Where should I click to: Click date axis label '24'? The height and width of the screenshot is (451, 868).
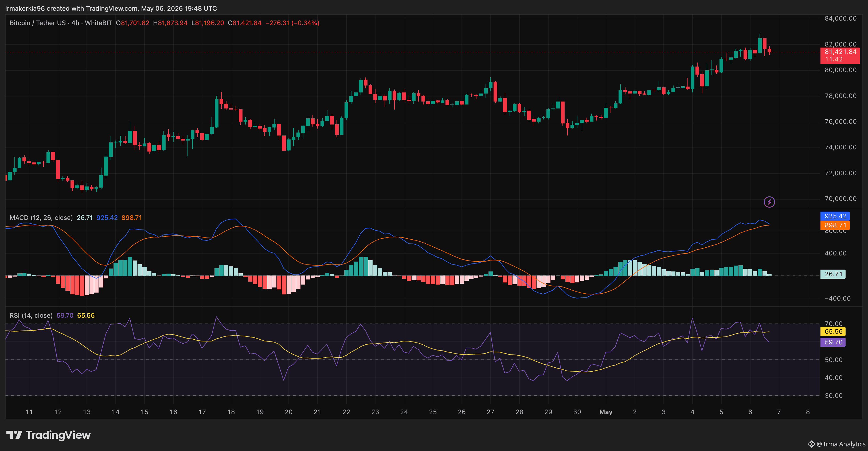coord(404,412)
